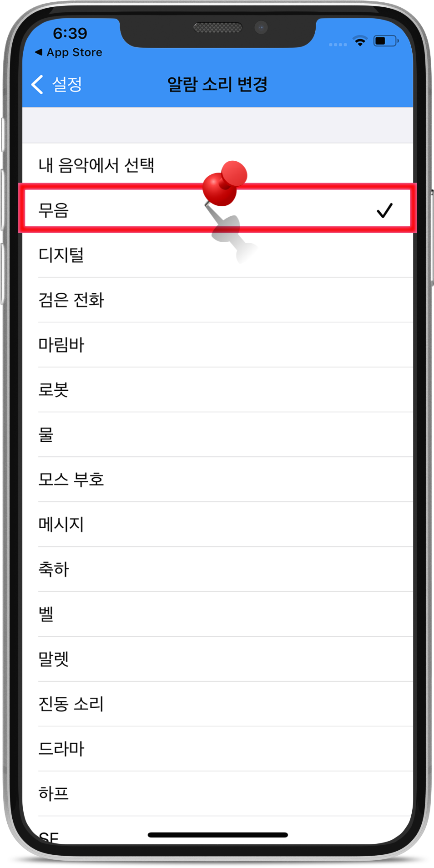434x868 pixels.
Task: Tap the home indicator bar
Action: click(217, 835)
